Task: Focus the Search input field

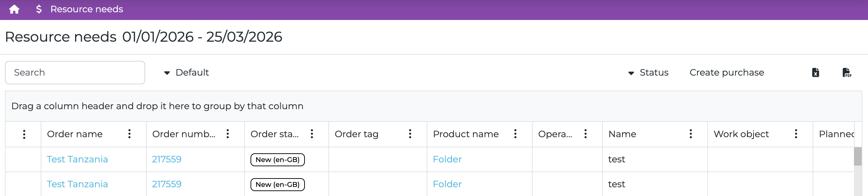Action: click(75, 72)
